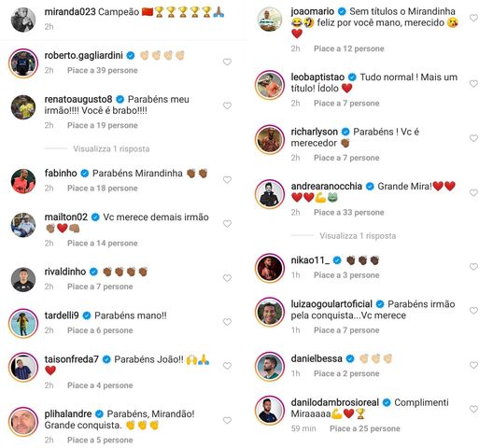Expand reply under renatoaugusto8's comment
Screen dimensions: 493x448
click(x=111, y=148)
